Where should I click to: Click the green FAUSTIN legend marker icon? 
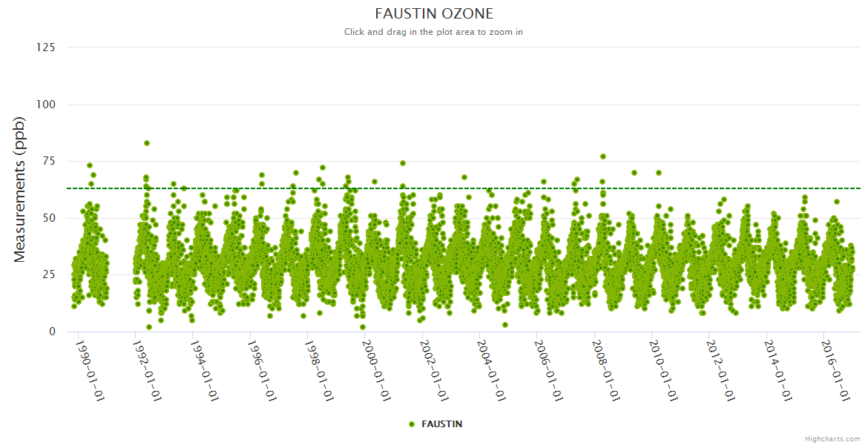click(x=412, y=424)
